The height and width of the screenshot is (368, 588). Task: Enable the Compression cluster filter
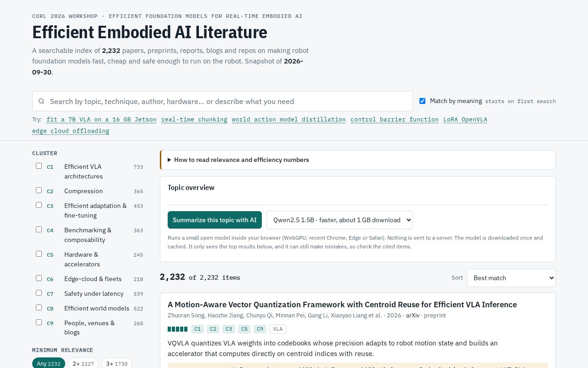[39, 190]
